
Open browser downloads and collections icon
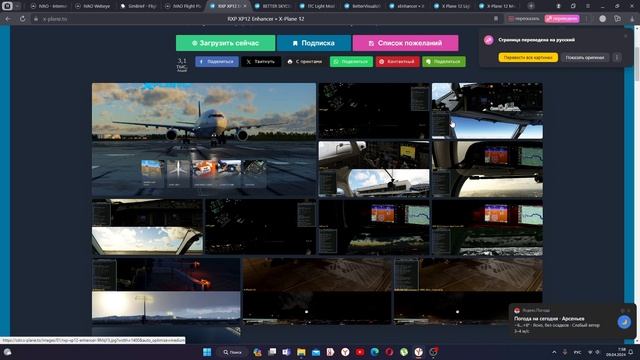click(617, 19)
